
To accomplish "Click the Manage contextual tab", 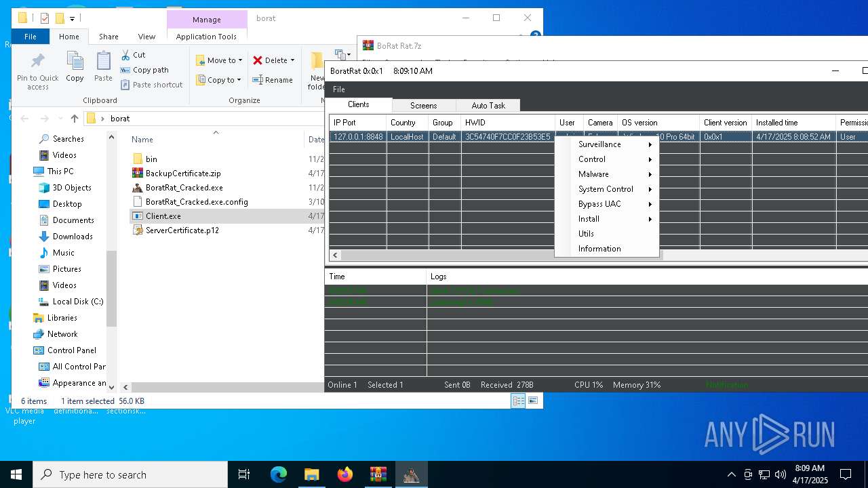I will click(x=206, y=20).
